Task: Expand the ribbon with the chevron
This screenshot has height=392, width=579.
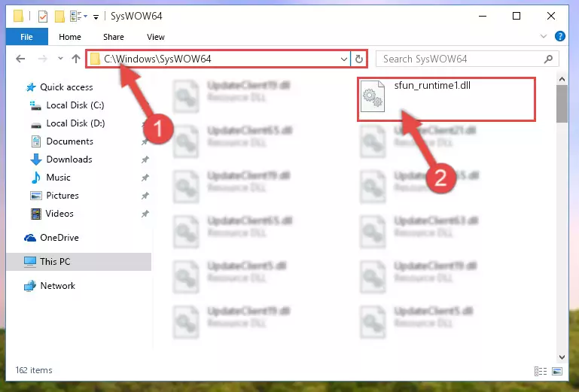Action: pos(544,36)
